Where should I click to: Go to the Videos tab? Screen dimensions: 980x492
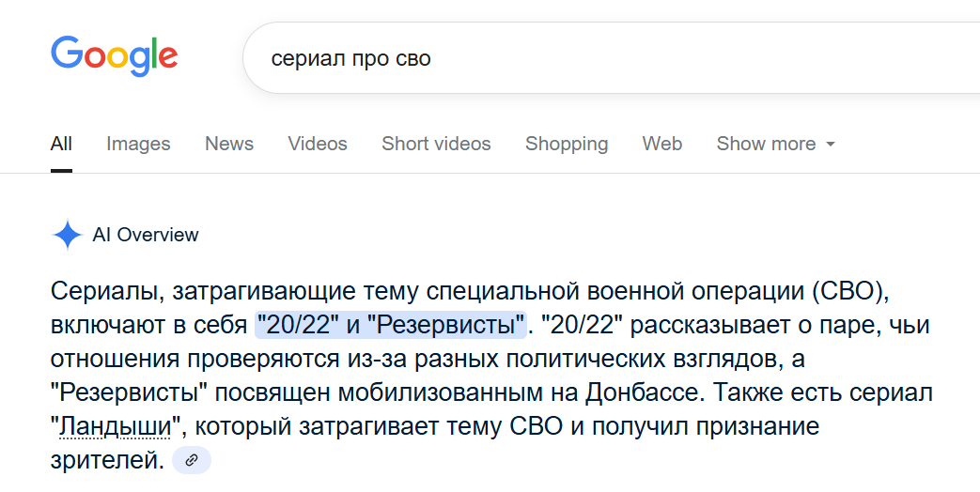(318, 144)
